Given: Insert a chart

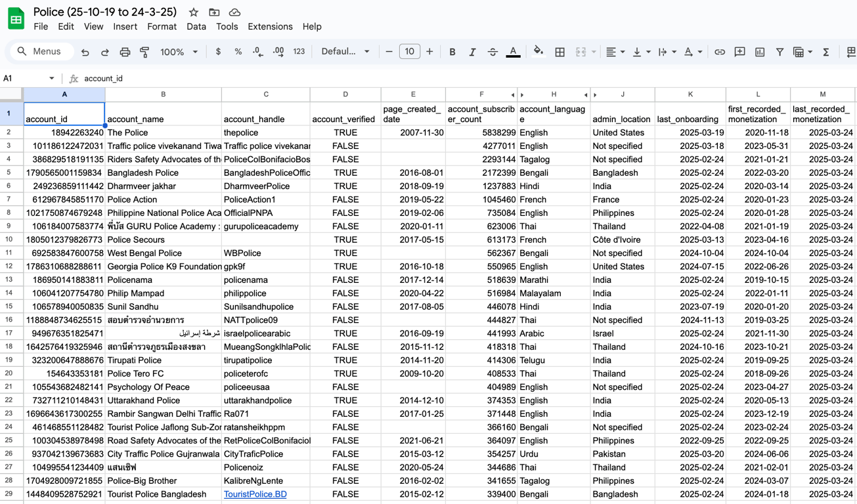Looking at the screenshot, I should pos(760,52).
